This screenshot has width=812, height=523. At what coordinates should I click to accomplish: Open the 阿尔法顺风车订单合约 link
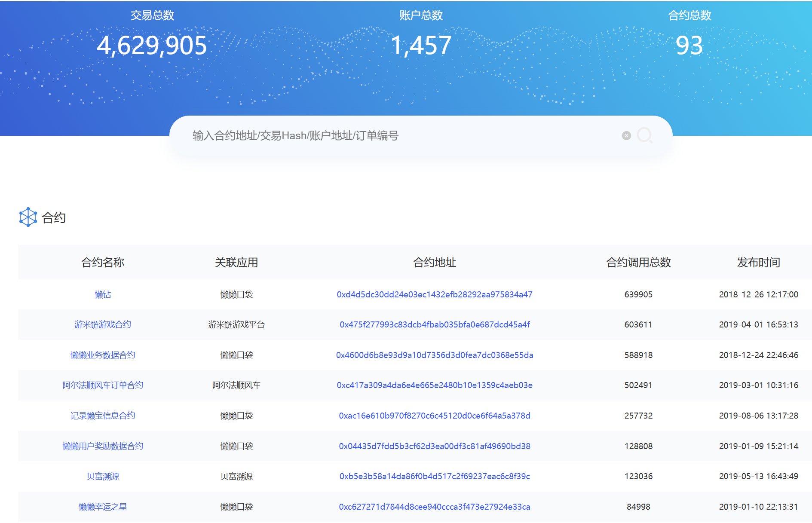pyautogui.click(x=103, y=385)
